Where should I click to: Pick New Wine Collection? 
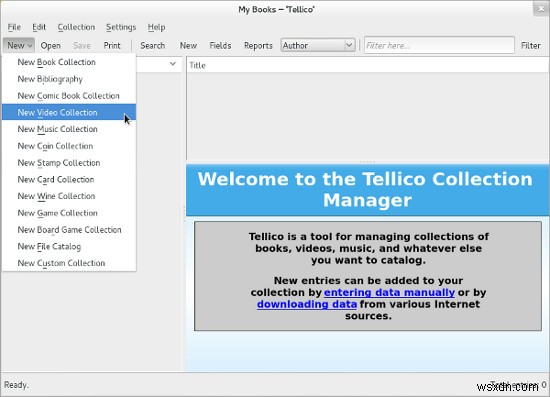point(69,196)
